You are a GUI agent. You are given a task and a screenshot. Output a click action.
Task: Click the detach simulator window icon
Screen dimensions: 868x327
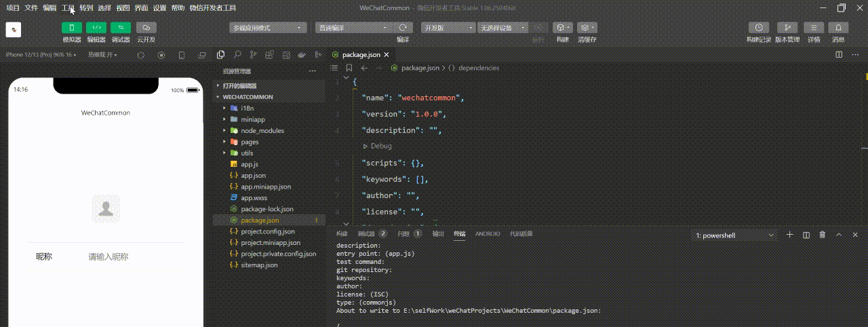click(202, 55)
